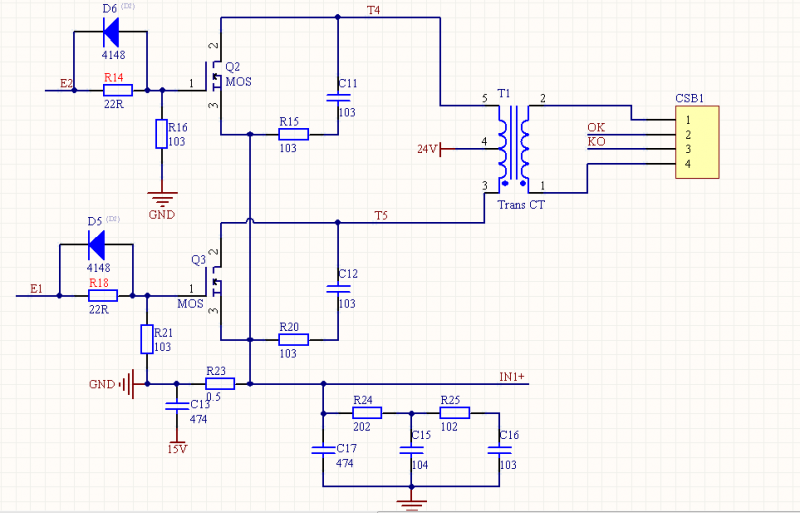Select the R15 resistor body
Viewport: 800px width, 513px height.
292,134
